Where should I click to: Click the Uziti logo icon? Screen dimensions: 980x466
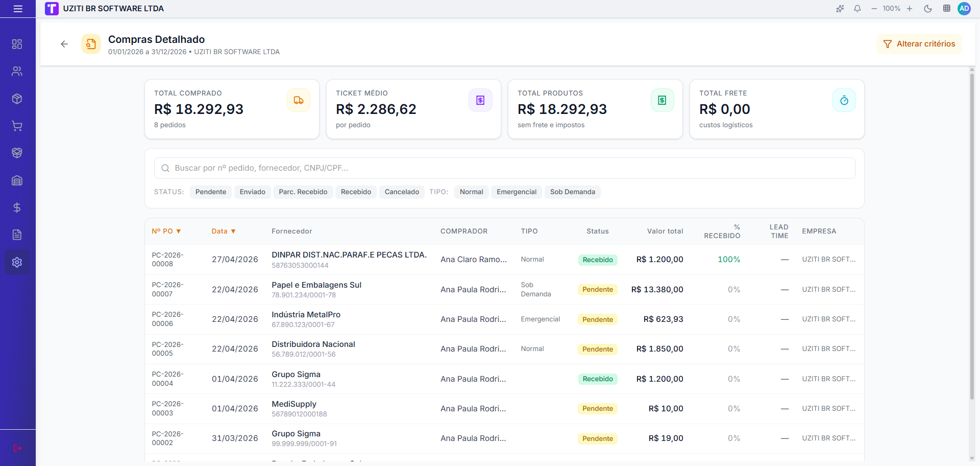52,9
